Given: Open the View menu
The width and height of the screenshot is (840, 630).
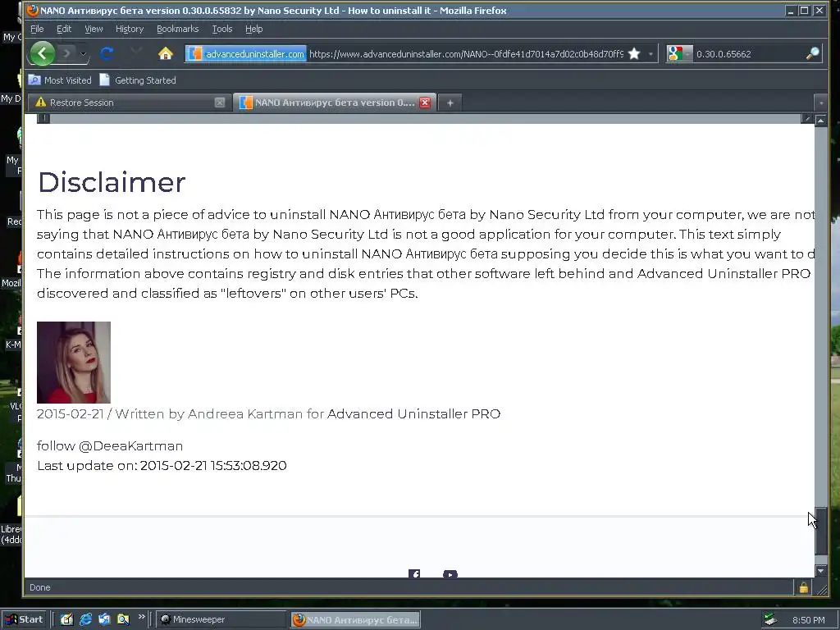Looking at the screenshot, I should 94,29.
